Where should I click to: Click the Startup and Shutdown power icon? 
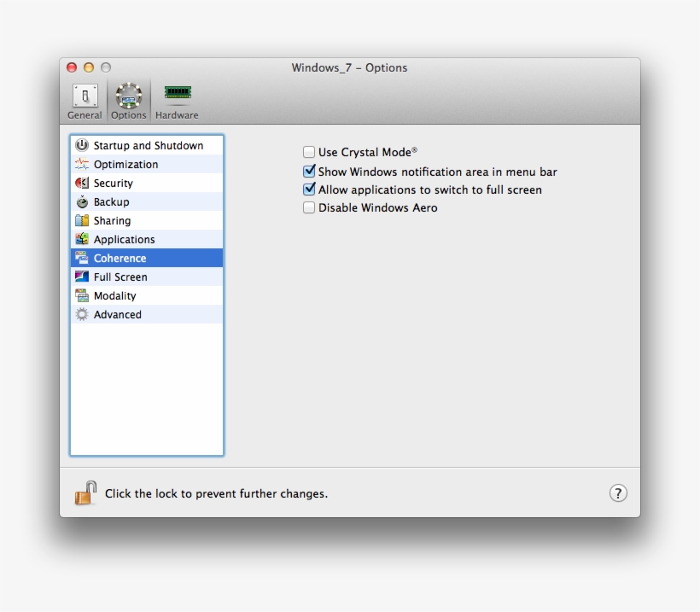pos(82,145)
